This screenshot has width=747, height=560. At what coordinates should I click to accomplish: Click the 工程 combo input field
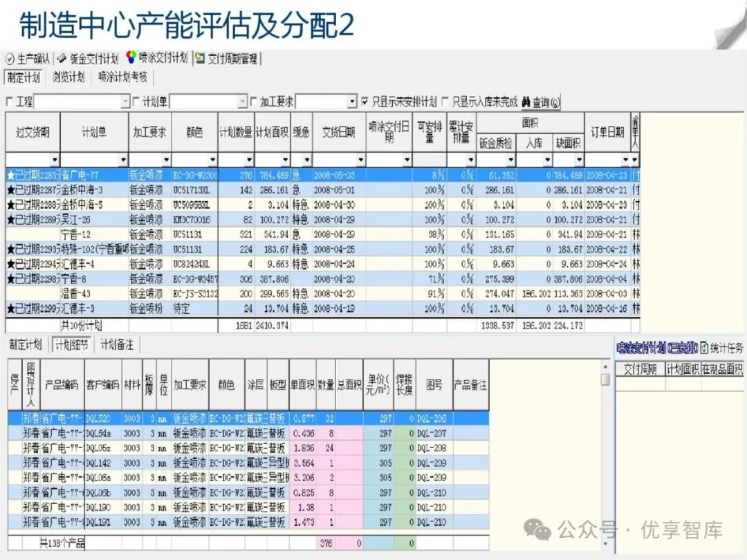[77, 102]
